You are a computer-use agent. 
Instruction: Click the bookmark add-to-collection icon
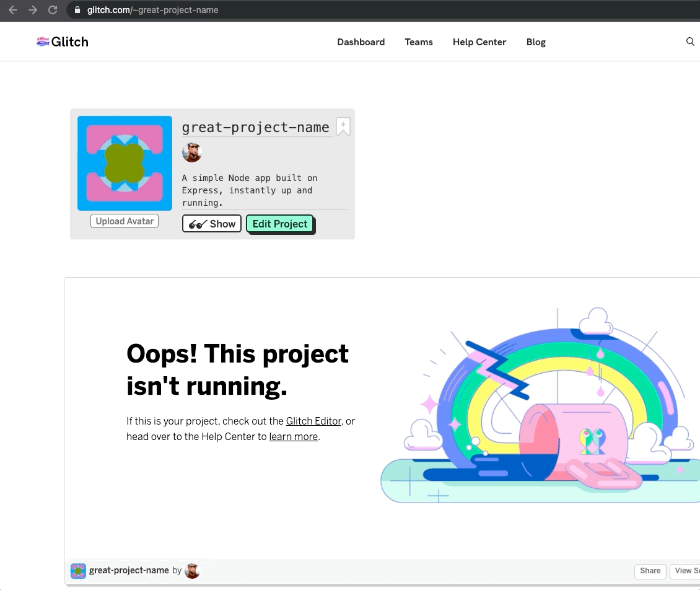click(x=343, y=126)
